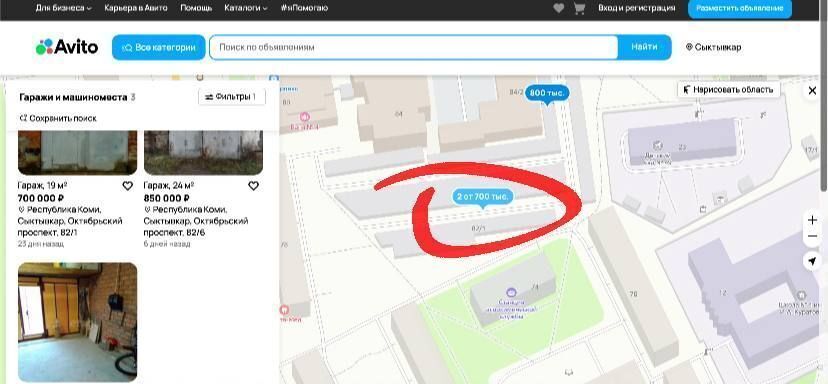Expand the Для бизнеса dropdown
828x384 pixels.
pos(63,8)
